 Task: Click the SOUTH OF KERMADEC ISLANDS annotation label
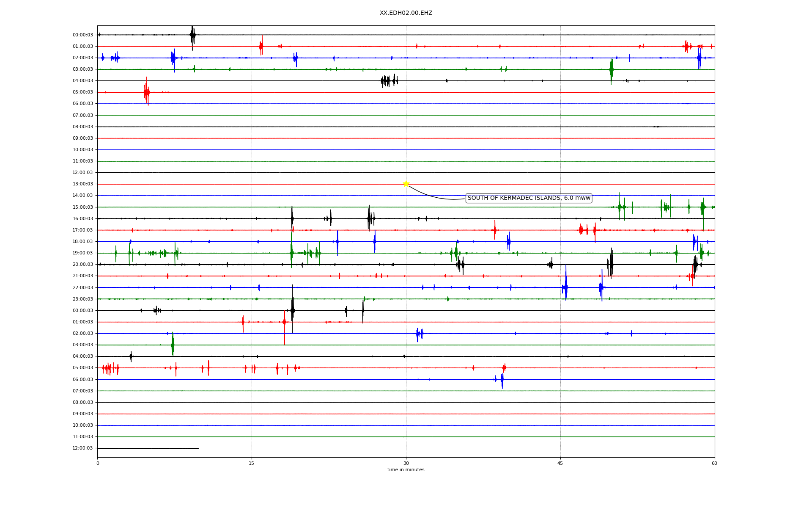529,198
